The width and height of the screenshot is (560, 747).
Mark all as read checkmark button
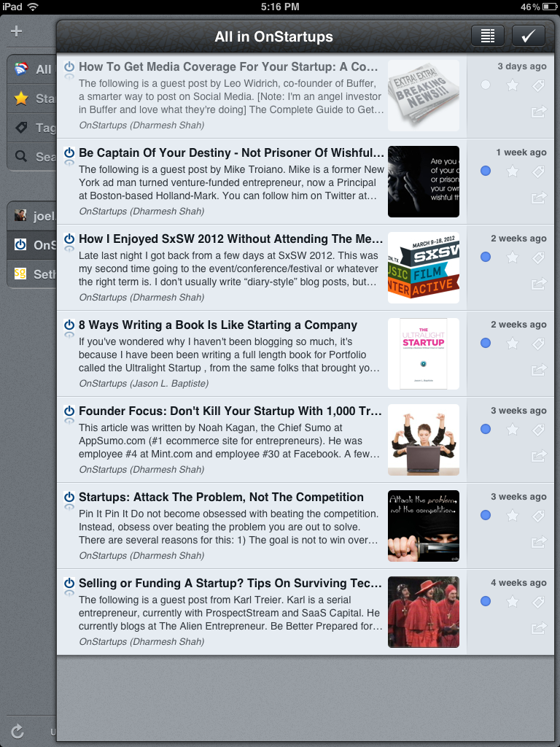529,36
